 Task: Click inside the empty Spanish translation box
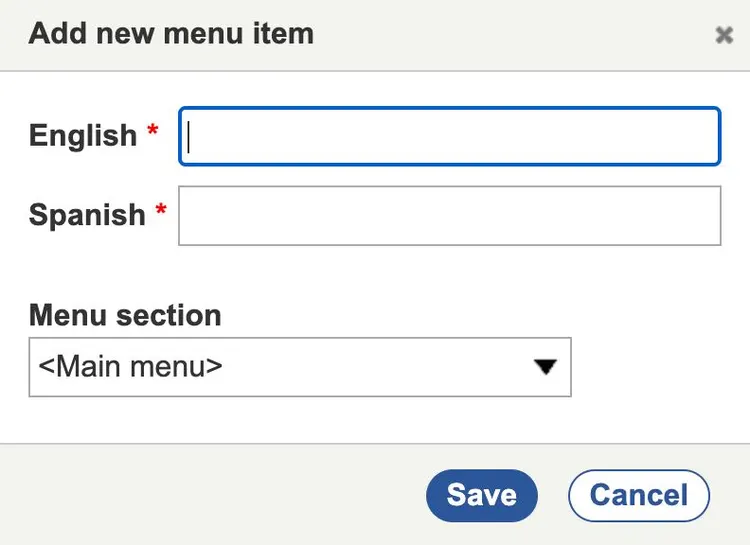[449, 216]
